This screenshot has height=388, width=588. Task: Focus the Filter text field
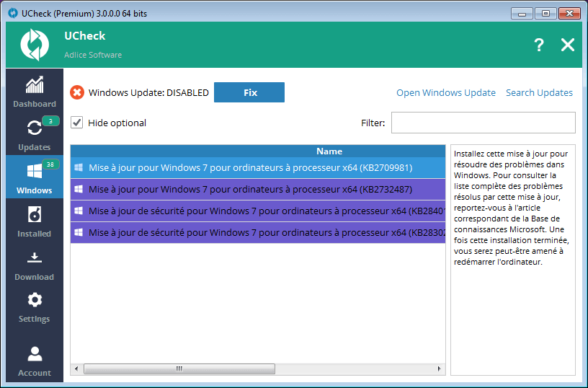tap(483, 123)
